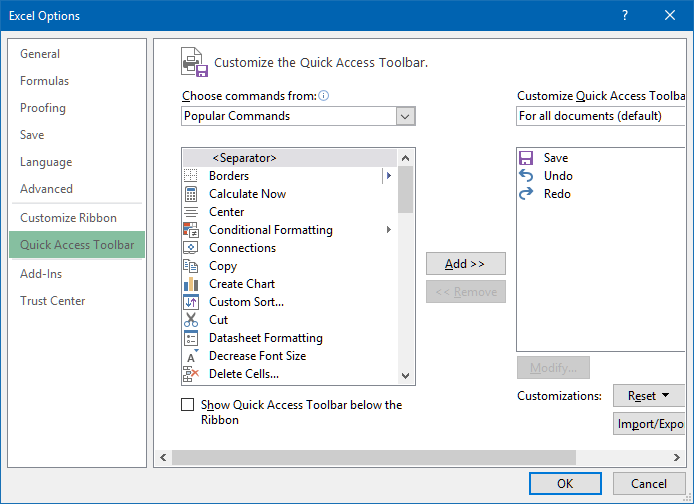The width and height of the screenshot is (694, 504).
Task: Click the Delete Cells icon
Action: pos(191,374)
